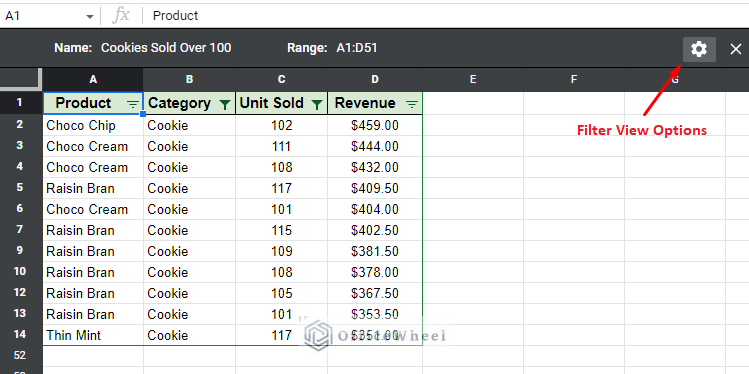Select the 109 units sold cell
749x374 pixels.
[281, 251]
